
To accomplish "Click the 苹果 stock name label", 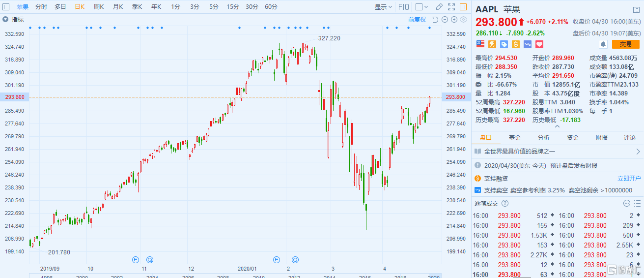I will pyautogui.click(x=23, y=7).
